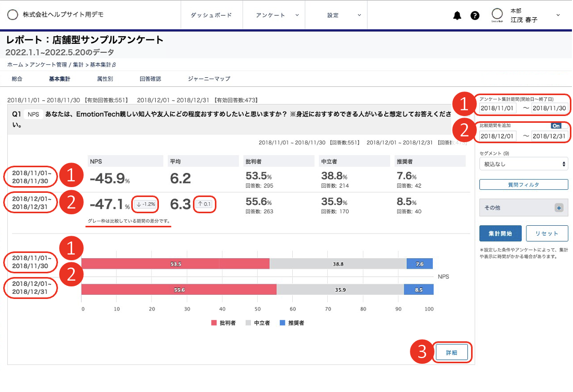Switch to the 総合 tab
Image resolution: width=573 pixels, height=392 pixels.
click(17, 78)
